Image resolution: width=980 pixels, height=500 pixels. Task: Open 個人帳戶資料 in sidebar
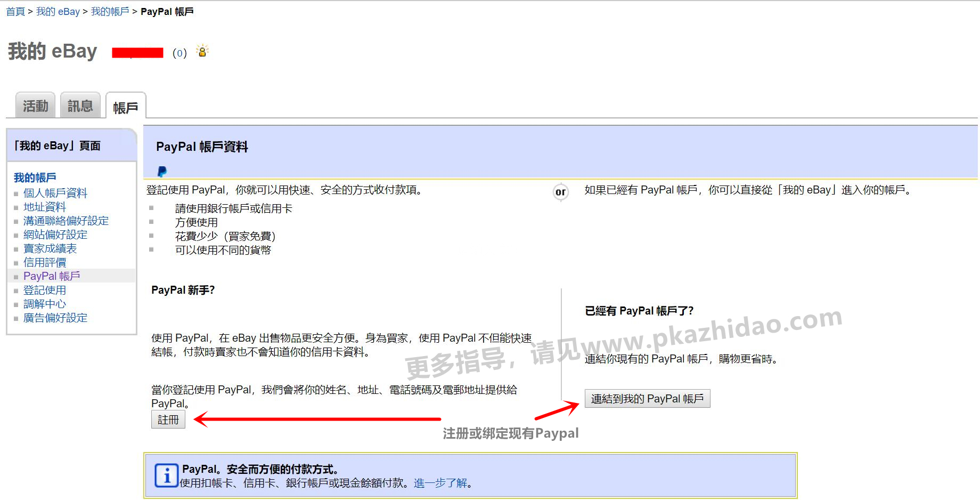click(55, 193)
